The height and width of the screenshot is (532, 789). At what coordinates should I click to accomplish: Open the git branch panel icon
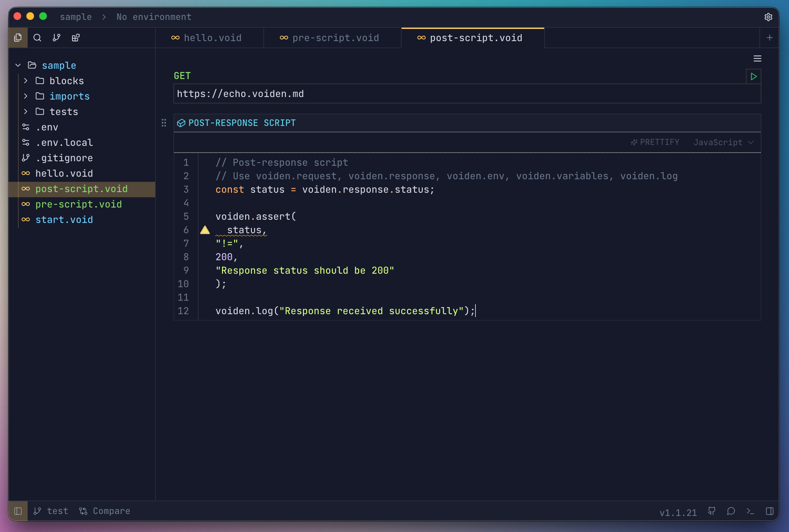pyautogui.click(x=57, y=38)
